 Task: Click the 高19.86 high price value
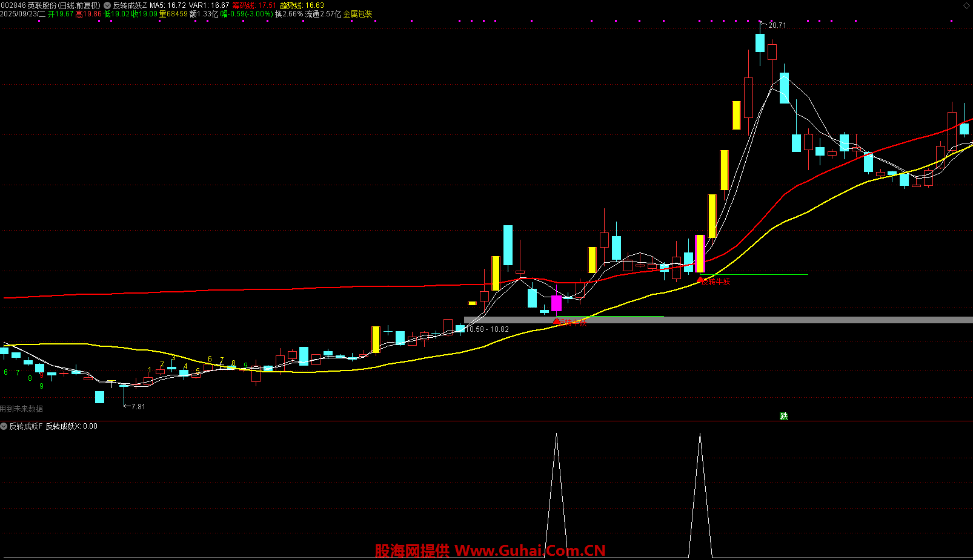[88, 14]
